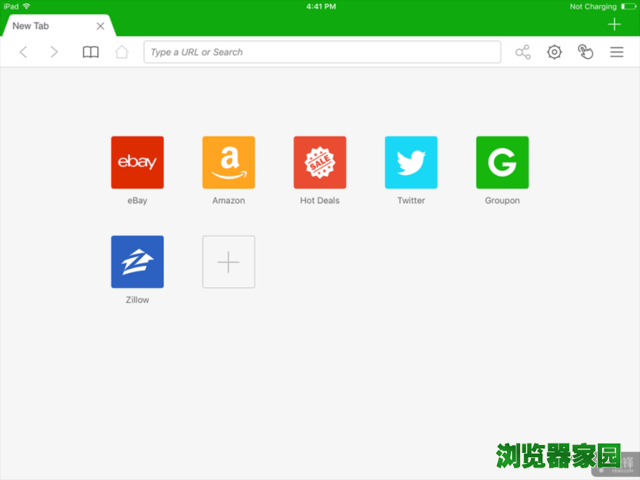
Task: Open the eBay shortcut tile
Action: point(137,162)
